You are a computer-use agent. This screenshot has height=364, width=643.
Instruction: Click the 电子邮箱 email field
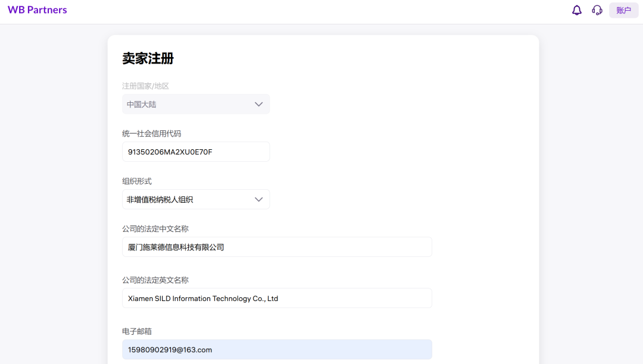coord(277,349)
